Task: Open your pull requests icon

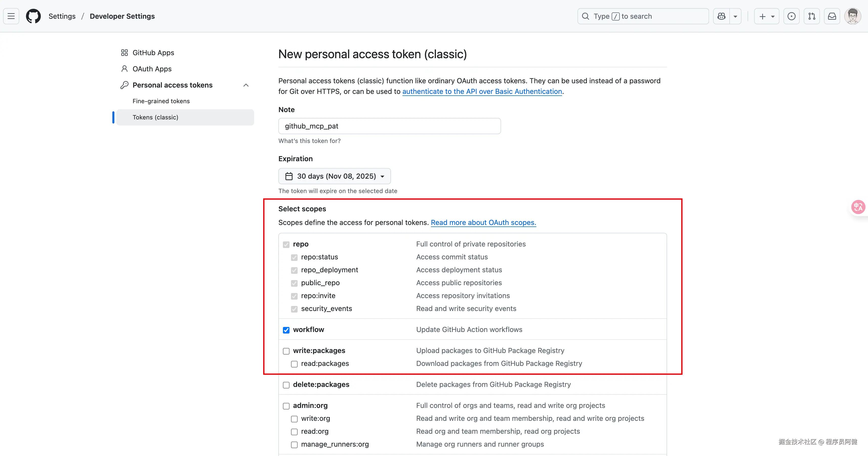Action: (x=812, y=16)
